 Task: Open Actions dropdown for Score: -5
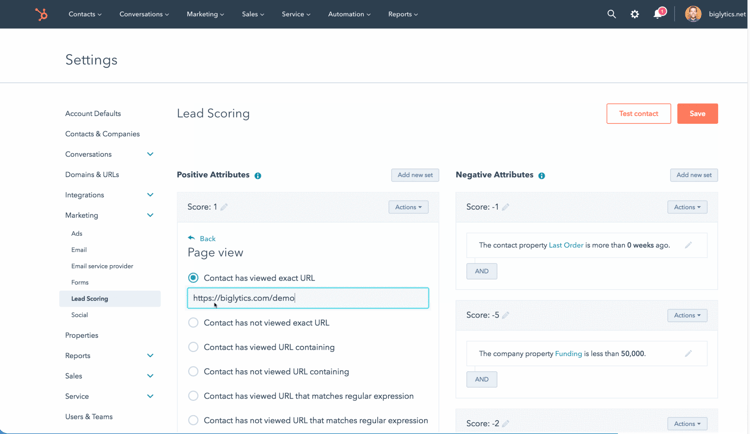pyautogui.click(x=687, y=315)
